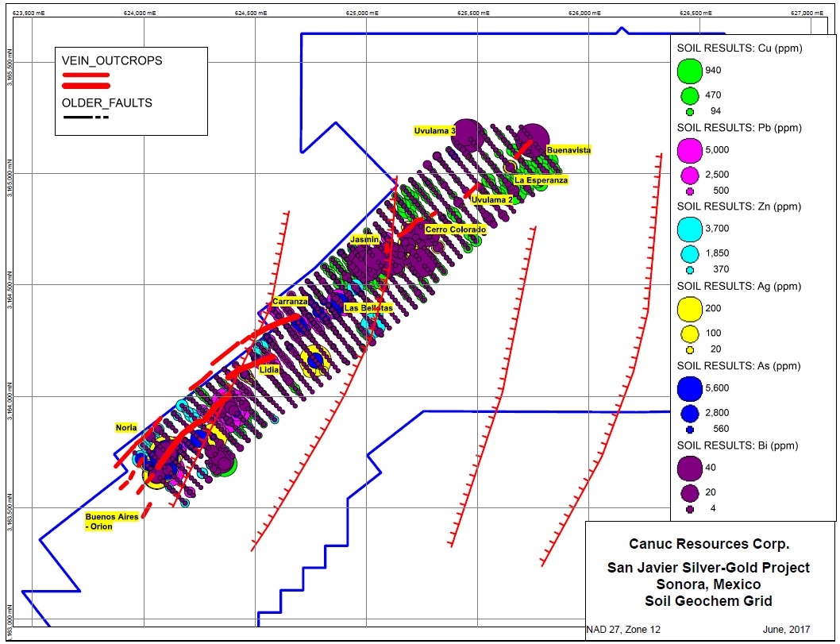Image resolution: width=840 pixels, height=644 pixels.
Task: Click the 627,000 mE easting label
Action: 807,13
